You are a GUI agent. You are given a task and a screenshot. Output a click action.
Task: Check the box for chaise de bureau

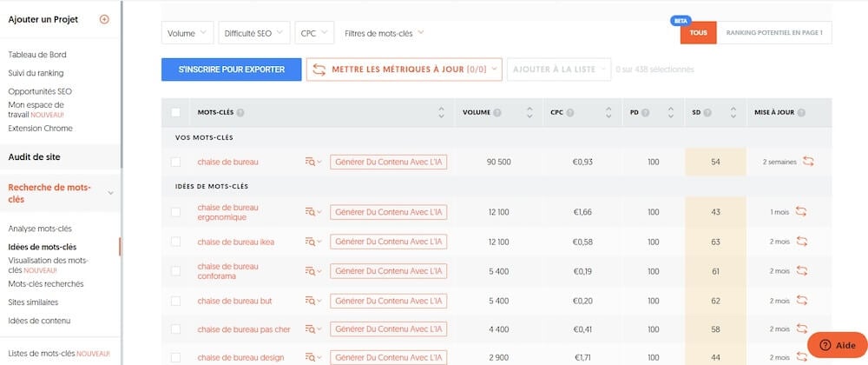[175, 162]
